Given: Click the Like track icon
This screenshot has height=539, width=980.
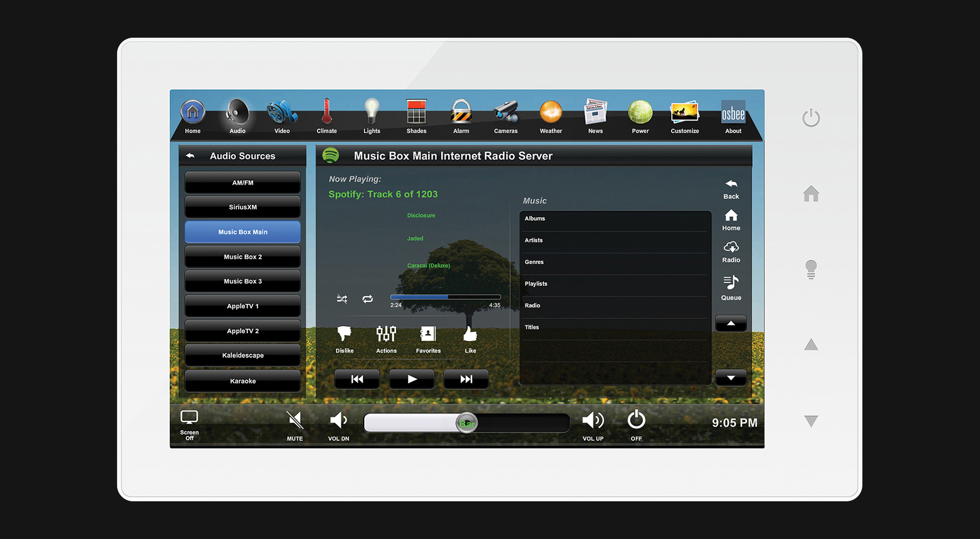Looking at the screenshot, I should click(x=470, y=337).
